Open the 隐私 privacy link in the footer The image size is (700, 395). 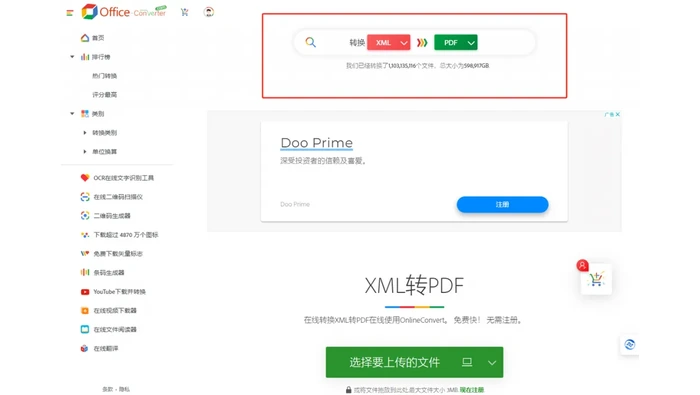coord(124,389)
